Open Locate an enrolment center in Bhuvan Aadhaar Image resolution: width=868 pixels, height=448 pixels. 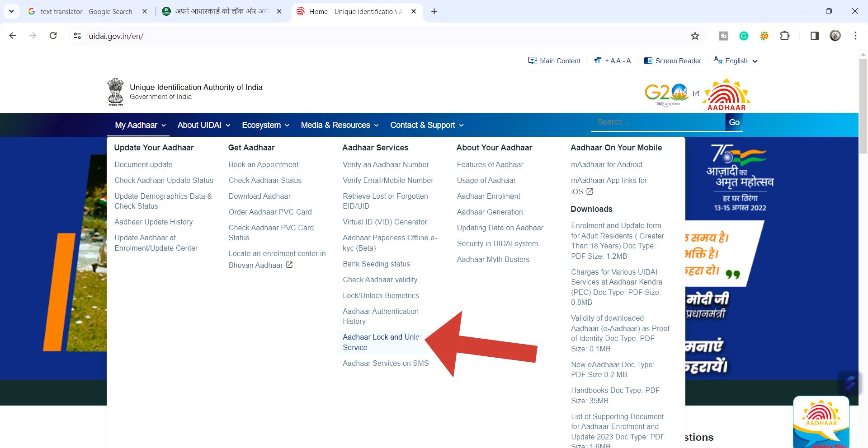click(x=277, y=259)
